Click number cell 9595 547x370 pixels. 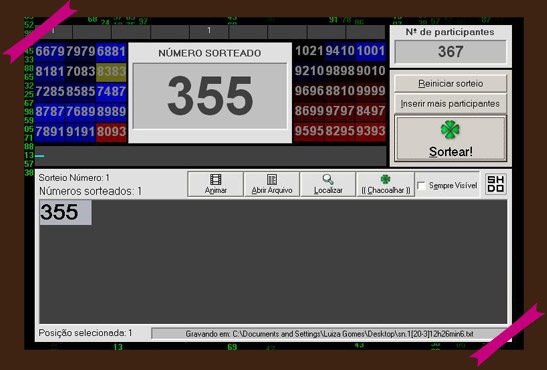(309, 131)
